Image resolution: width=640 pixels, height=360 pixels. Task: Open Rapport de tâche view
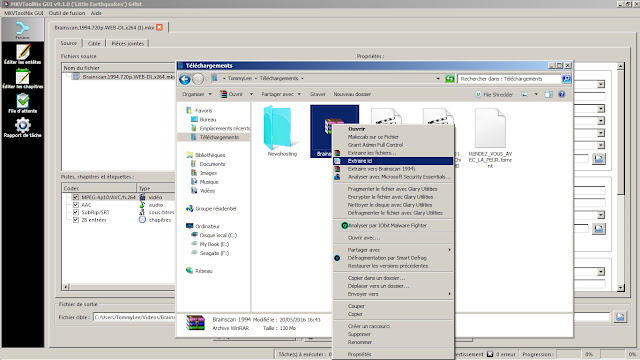[22, 127]
